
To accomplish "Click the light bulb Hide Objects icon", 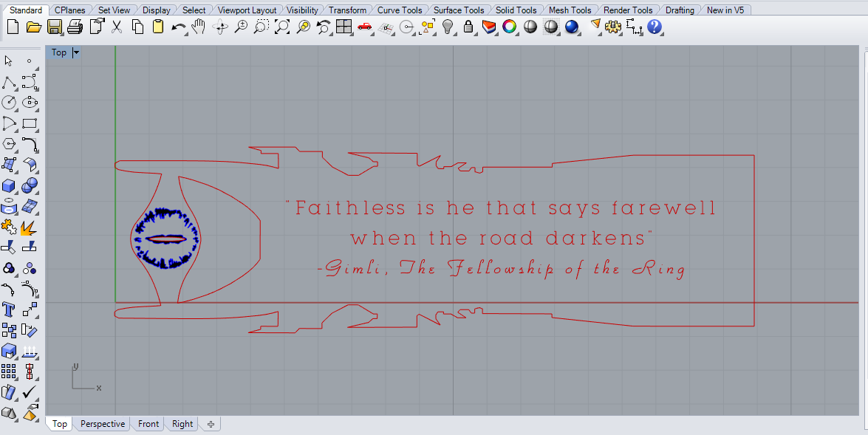I will [448, 27].
